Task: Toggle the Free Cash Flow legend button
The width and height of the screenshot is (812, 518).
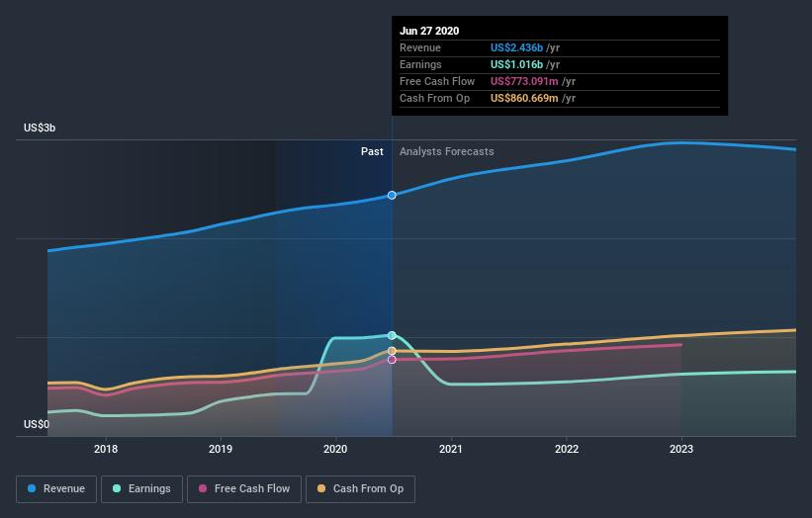Action: [244, 489]
